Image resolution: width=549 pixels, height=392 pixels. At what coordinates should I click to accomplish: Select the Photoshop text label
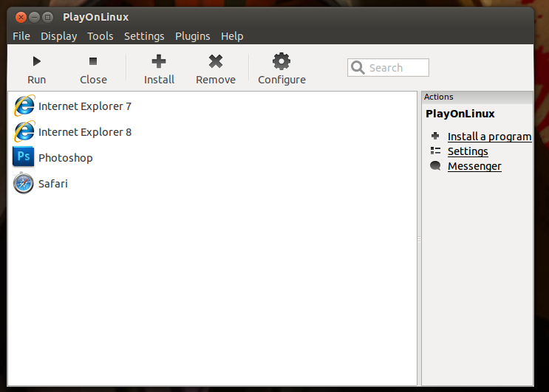click(x=66, y=158)
